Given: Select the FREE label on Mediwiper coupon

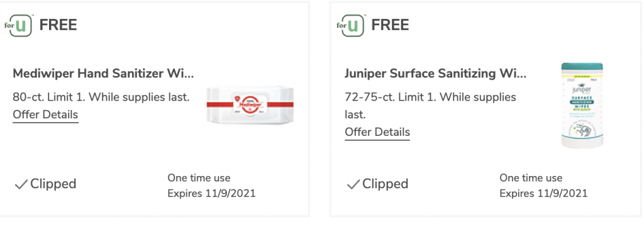Looking at the screenshot, I should (x=58, y=25).
